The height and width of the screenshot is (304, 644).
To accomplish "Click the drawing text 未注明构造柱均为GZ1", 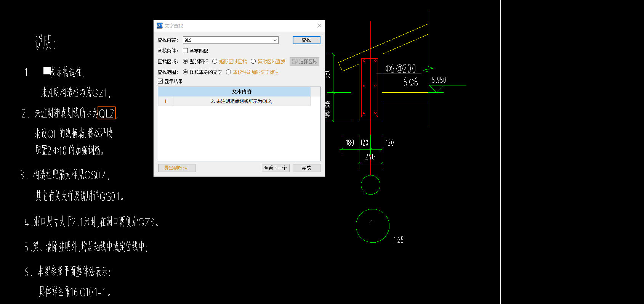I will pos(76,92).
